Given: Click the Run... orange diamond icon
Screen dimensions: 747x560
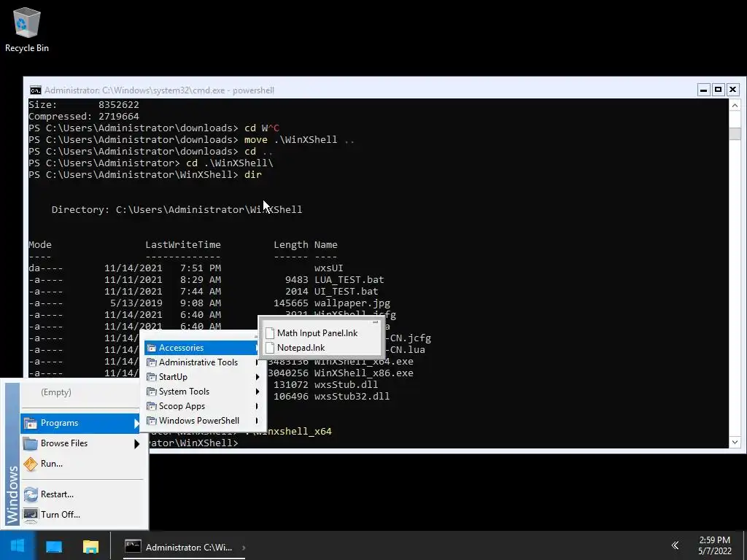Looking at the screenshot, I should pyautogui.click(x=31, y=464).
